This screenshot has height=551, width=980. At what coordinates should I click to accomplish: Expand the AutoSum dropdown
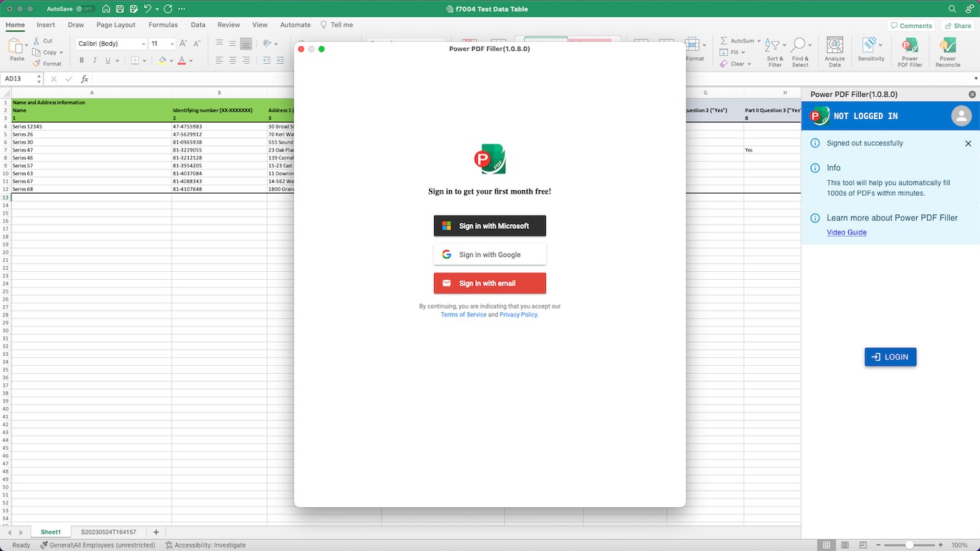pyautogui.click(x=758, y=41)
